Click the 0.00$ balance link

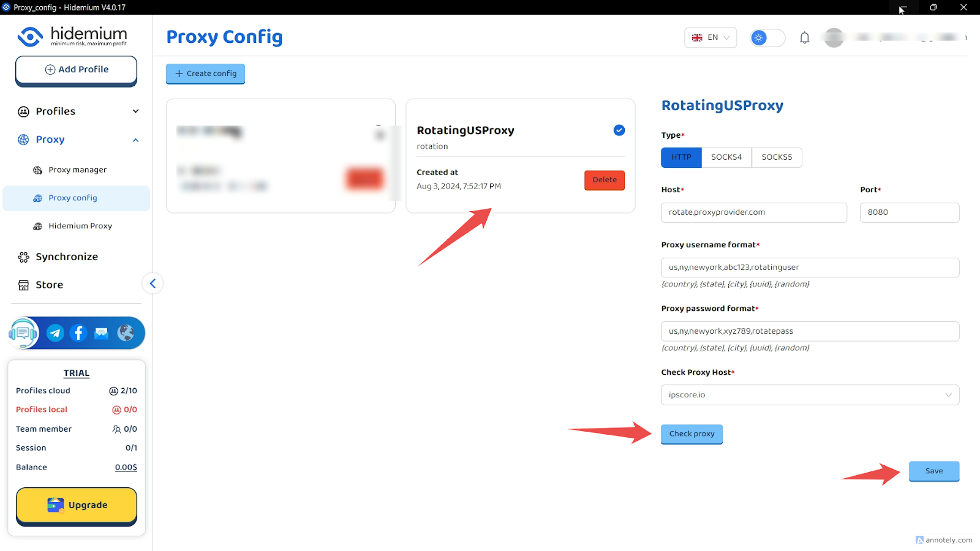click(x=126, y=468)
